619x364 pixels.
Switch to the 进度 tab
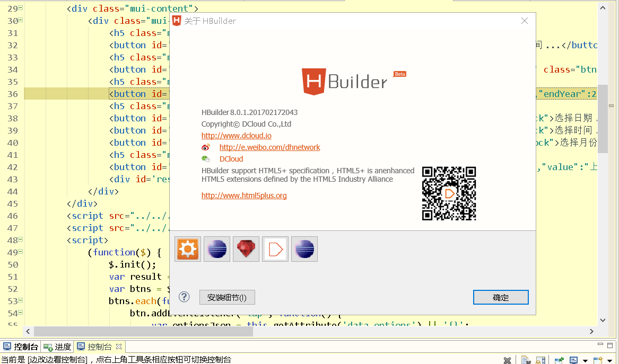(x=58, y=347)
